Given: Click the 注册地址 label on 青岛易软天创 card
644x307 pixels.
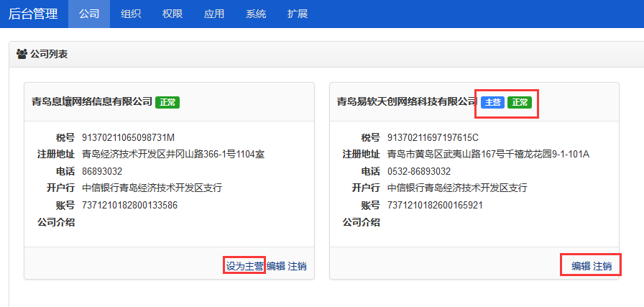Looking at the screenshot, I should coord(361,155).
